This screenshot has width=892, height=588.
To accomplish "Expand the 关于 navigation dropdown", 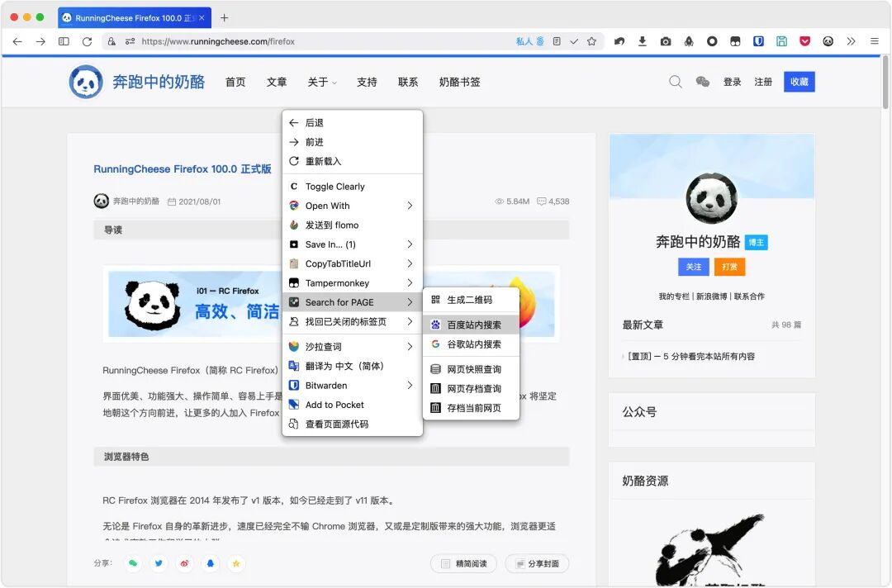I will [322, 82].
